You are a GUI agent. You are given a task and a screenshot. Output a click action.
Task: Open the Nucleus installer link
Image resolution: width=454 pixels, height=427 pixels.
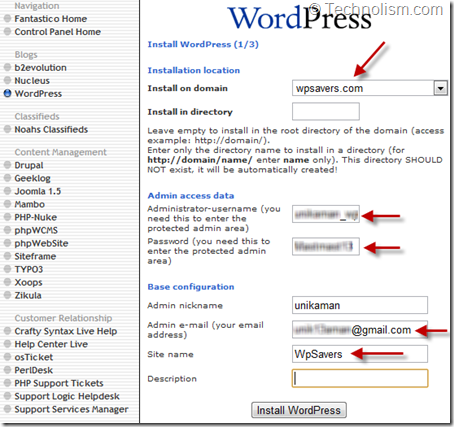[32, 80]
